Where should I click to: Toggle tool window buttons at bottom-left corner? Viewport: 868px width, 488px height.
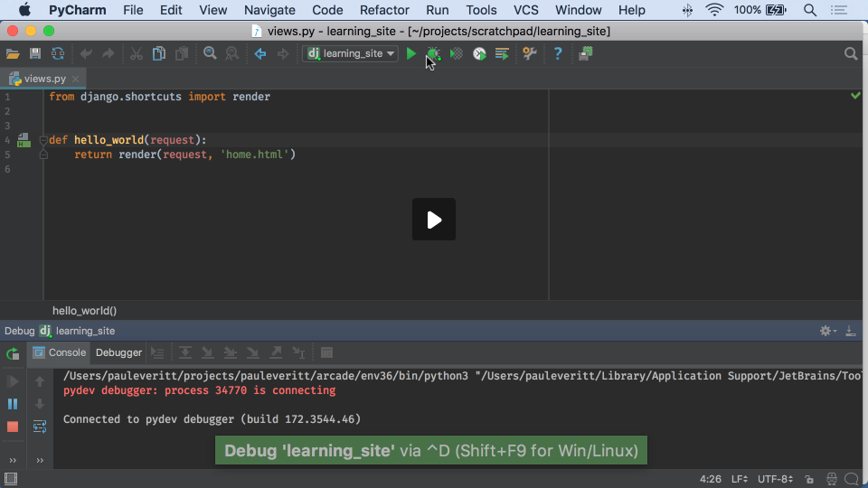(x=11, y=479)
